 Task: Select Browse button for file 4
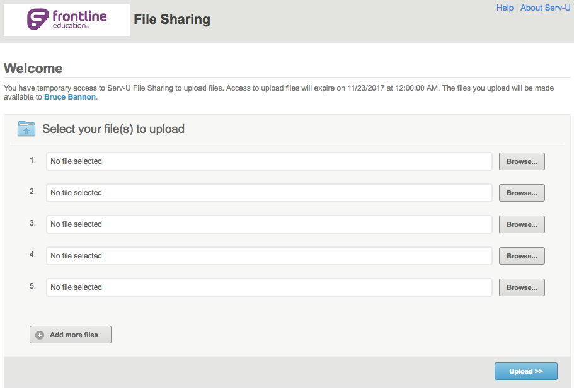coord(522,256)
